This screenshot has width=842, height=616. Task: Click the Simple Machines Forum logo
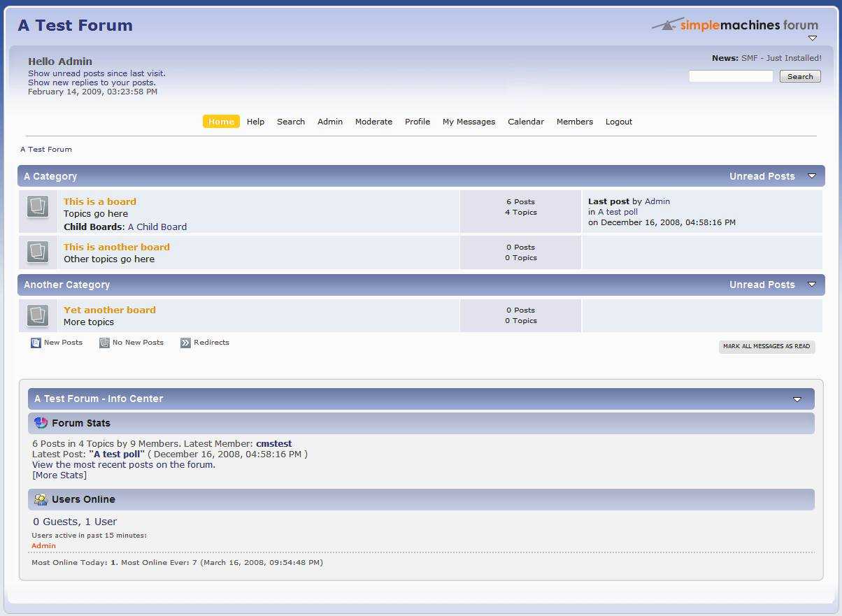tap(735, 24)
